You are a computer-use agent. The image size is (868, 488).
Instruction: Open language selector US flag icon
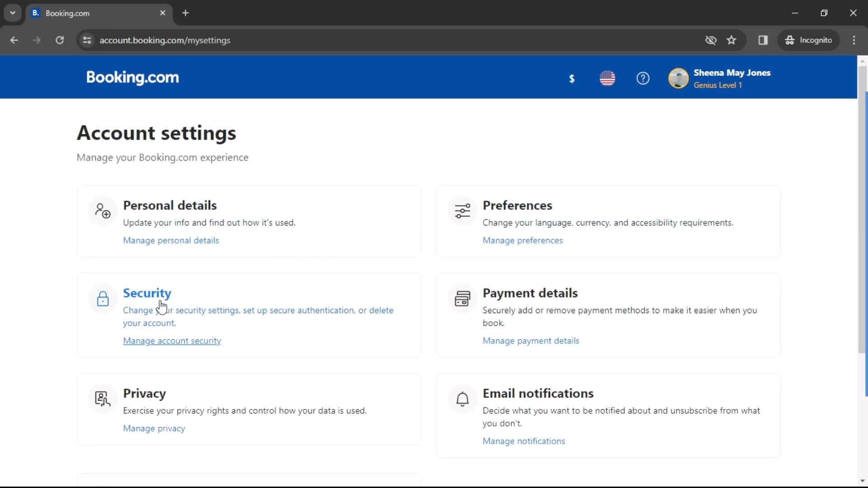click(607, 78)
